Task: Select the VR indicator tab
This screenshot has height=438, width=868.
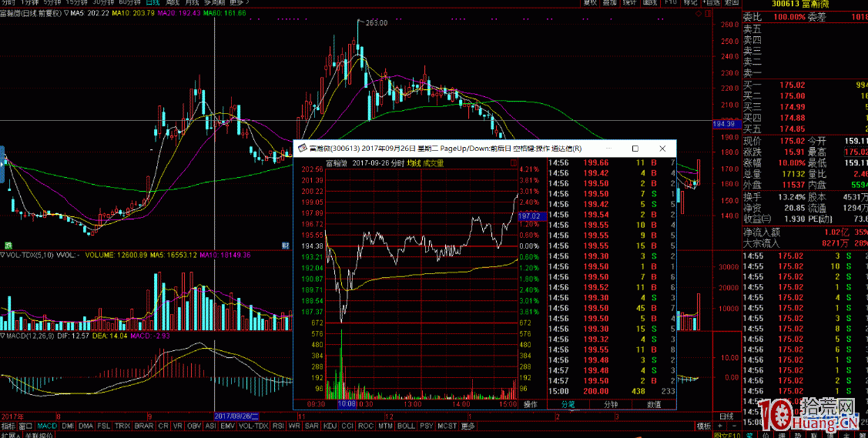Action: [x=178, y=426]
